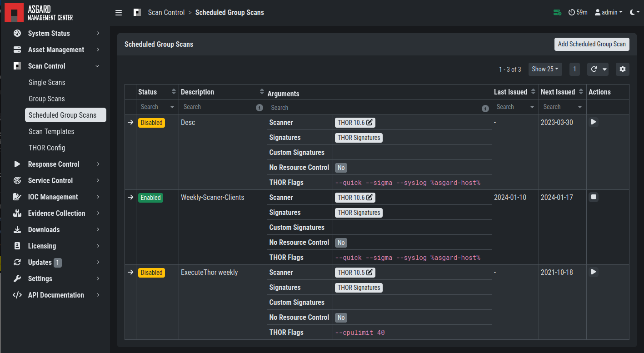Viewport: 644px width, 353px height.
Task: Click the Scan Control breadcrumb icon
Action: click(x=137, y=13)
